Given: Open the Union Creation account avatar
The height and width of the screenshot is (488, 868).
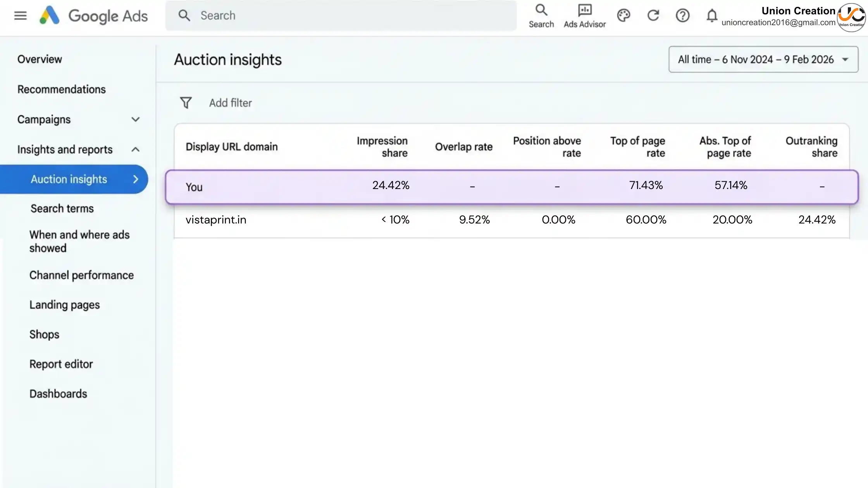Looking at the screenshot, I should [x=851, y=17].
